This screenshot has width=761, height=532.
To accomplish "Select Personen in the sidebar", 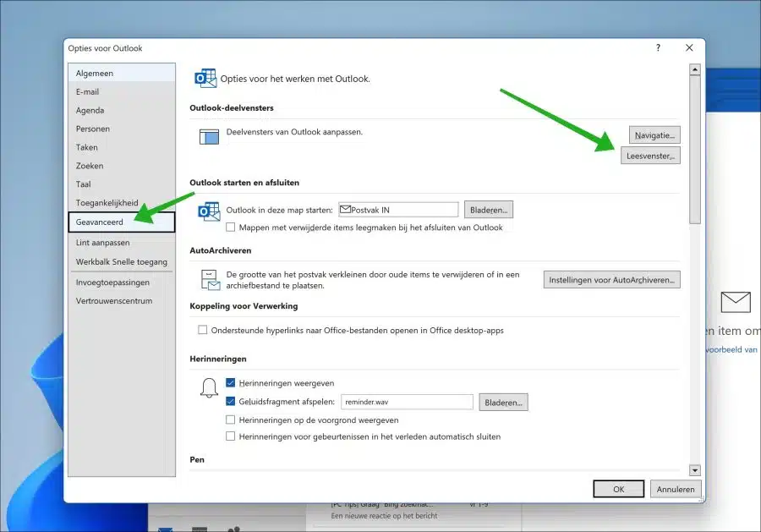I will click(x=122, y=129).
